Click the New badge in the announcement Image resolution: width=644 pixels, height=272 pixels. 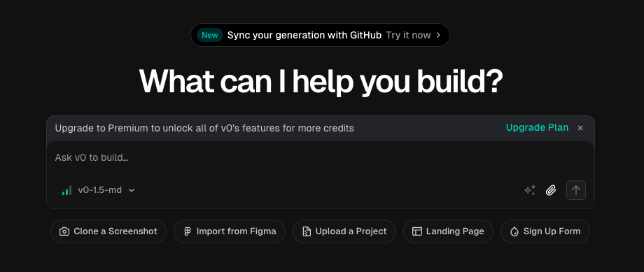pos(210,35)
